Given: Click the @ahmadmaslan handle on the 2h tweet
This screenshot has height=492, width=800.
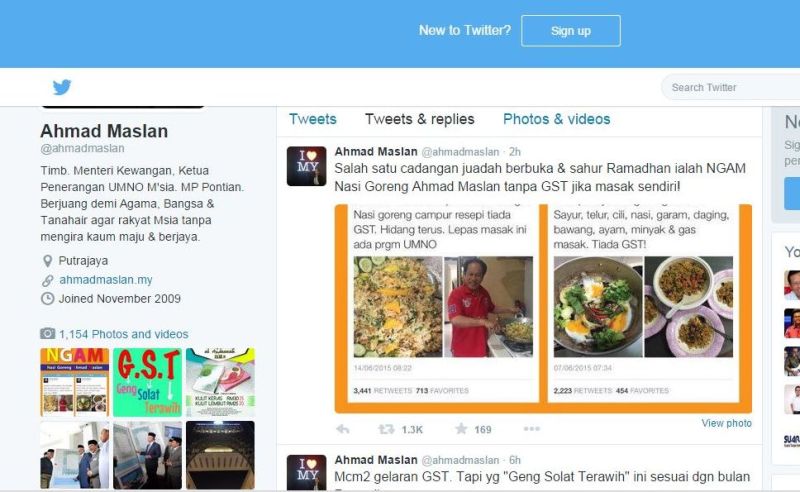Looking at the screenshot, I should coord(460,152).
